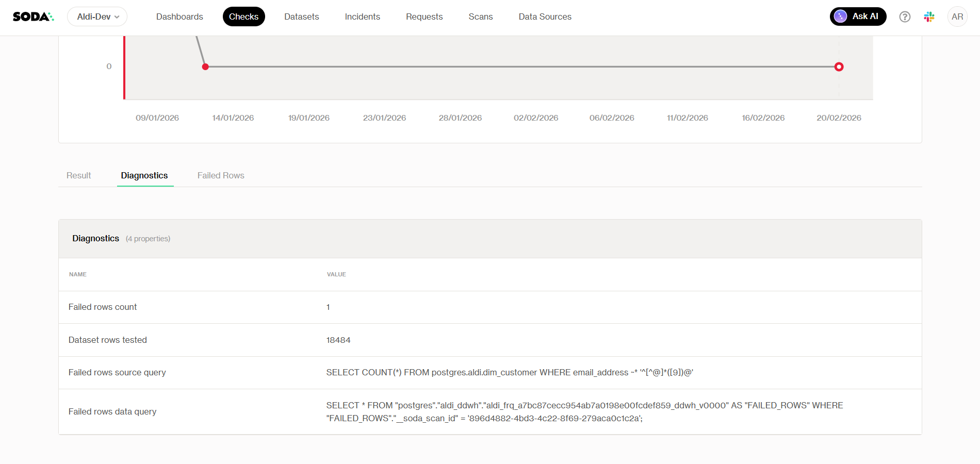Click the Slack integration icon
The height and width of the screenshot is (464, 980).
point(929,16)
